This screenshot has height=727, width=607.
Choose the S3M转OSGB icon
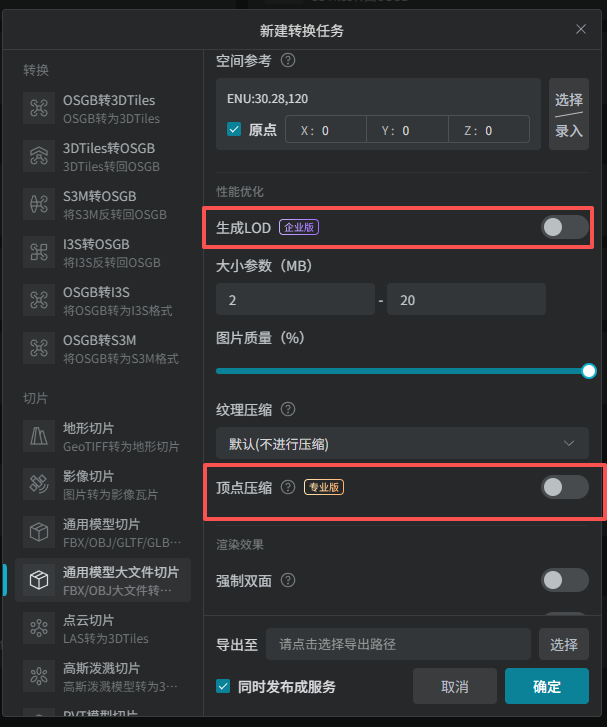[x=39, y=204]
